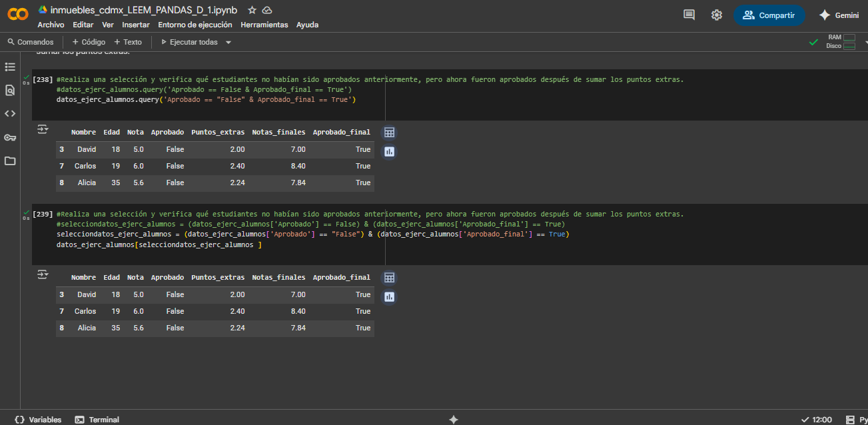The height and width of the screenshot is (425, 868).
Task: Open the code snippets panel
Action: click(10, 113)
